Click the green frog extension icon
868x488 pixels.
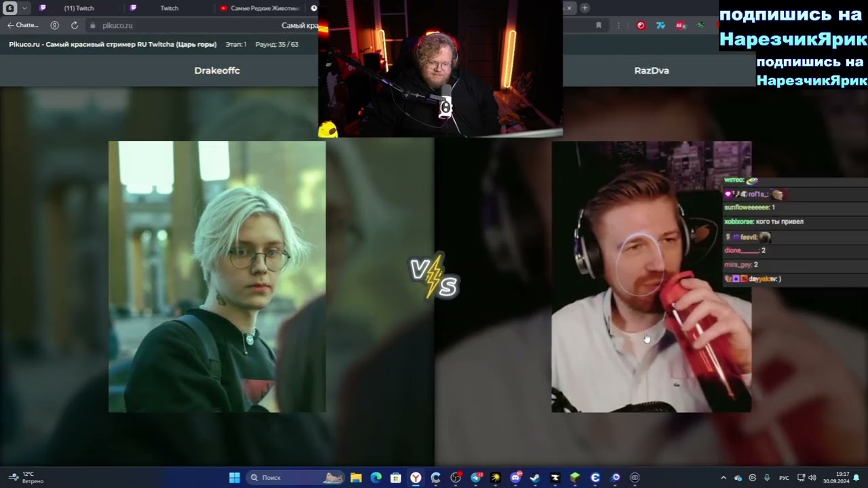(701, 25)
